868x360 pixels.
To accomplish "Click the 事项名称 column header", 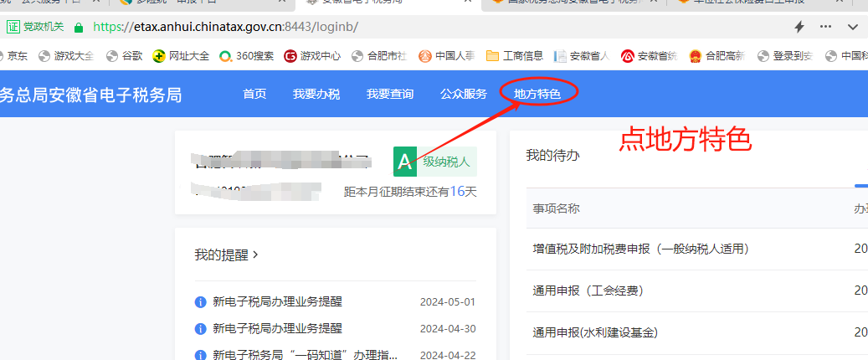I will coord(557,208).
